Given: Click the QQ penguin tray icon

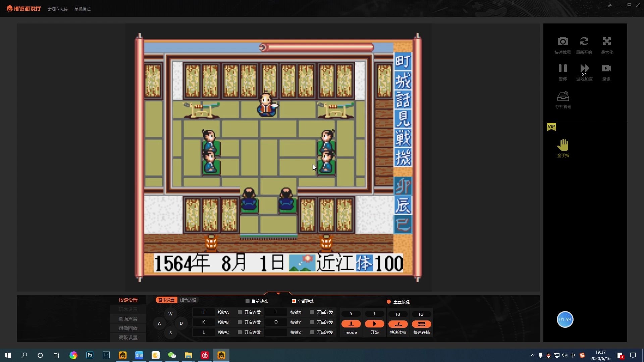Looking at the screenshot, I should [x=548, y=355].
